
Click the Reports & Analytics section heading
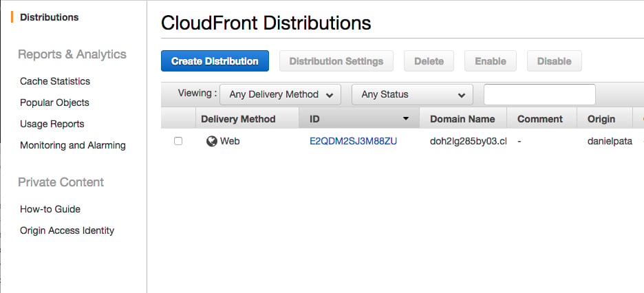[x=72, y=54]
